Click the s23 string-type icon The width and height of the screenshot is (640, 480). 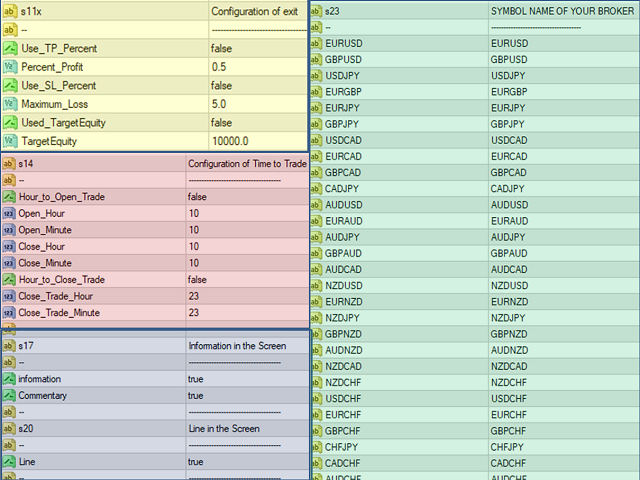(316, 11)
